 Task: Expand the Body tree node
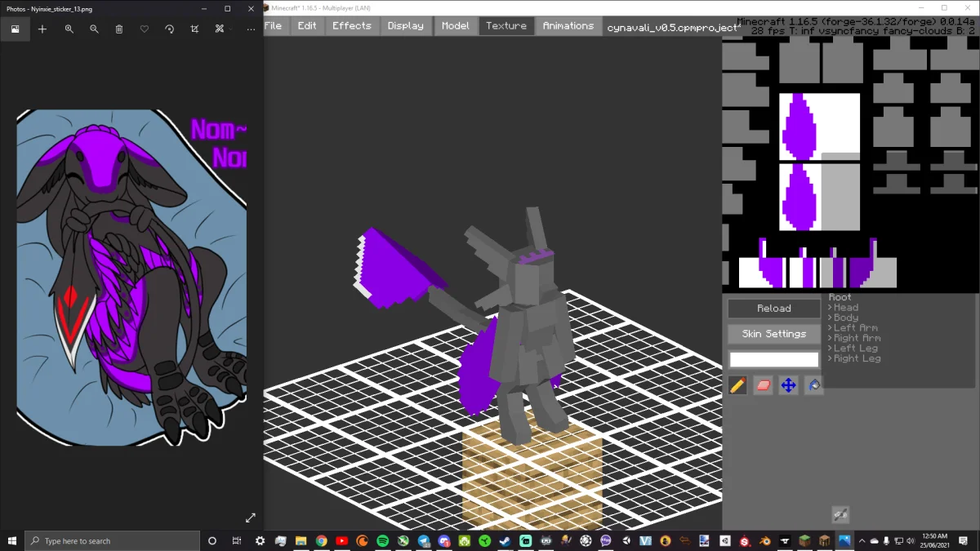tap(830, 318)
